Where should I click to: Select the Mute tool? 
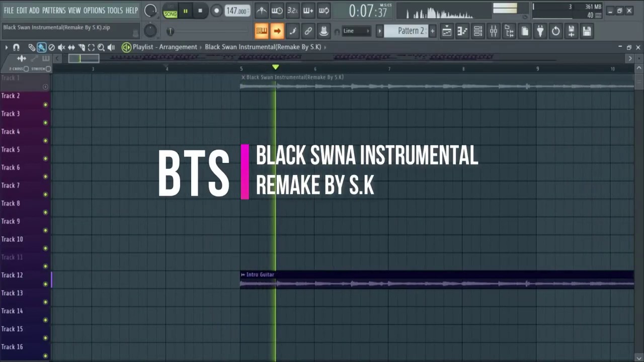tap(61, 47)
